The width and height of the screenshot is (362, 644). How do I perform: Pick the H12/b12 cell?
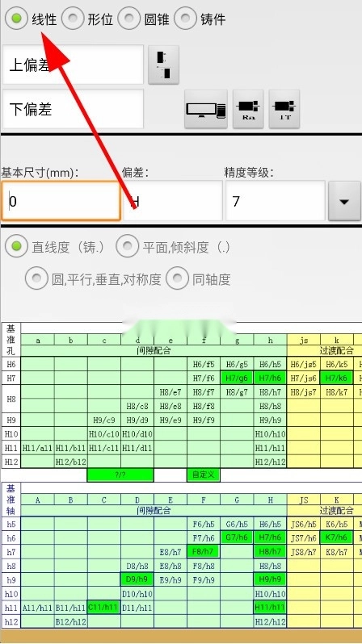[71, 462]
